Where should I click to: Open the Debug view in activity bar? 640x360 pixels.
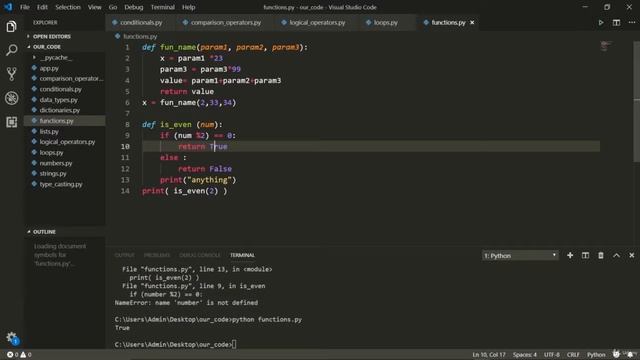11,98
